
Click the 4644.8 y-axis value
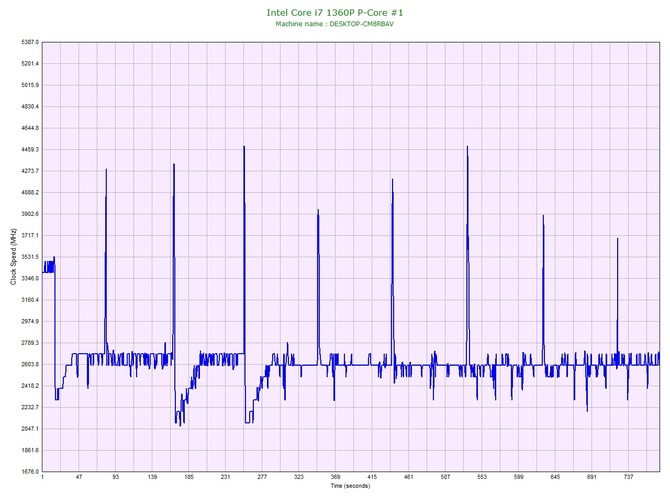point(30,128)
